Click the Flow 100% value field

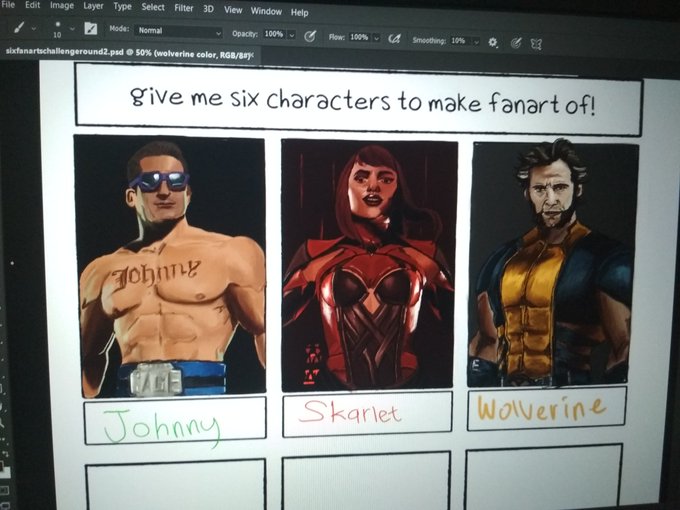point(359,37)
